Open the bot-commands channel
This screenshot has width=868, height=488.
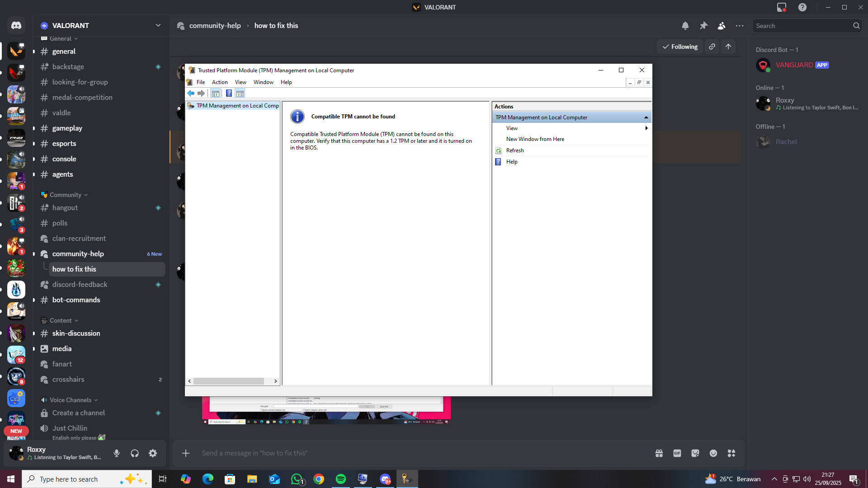(76, 300)
